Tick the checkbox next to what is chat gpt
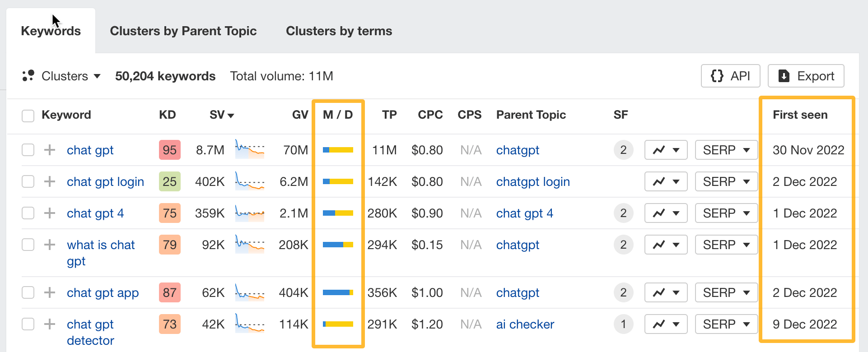868x352 pixels. click(28, 245)
